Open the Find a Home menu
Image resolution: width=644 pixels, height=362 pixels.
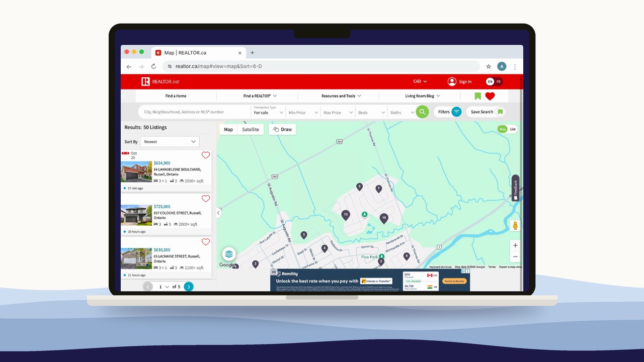[176, 96]
